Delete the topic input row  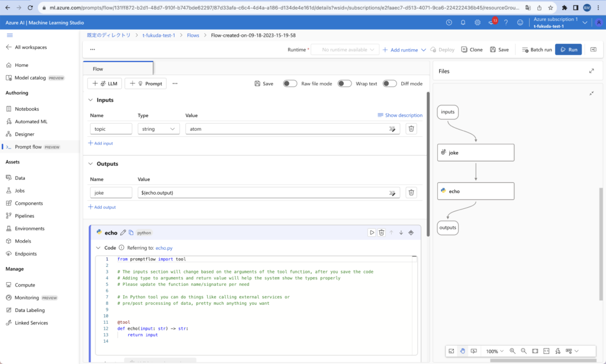point(411,128)
